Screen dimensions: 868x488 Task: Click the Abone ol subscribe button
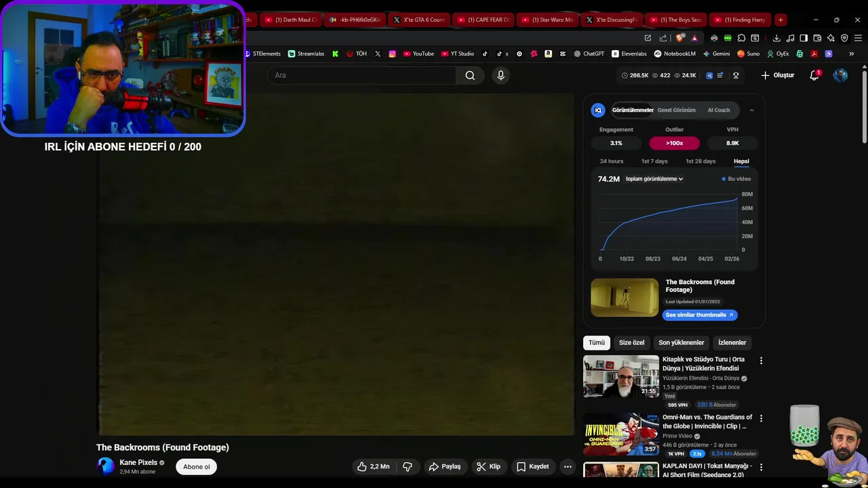pyautogui.click(x=197, y=466)
